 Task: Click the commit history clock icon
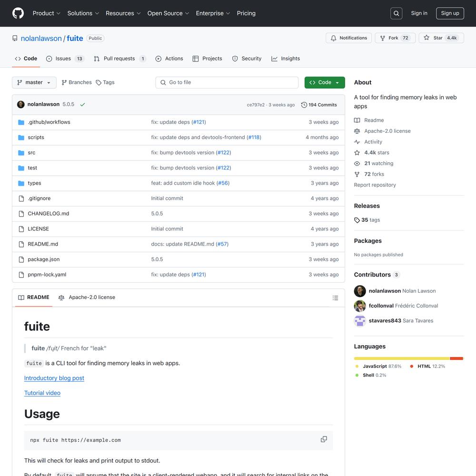point(304,105)
